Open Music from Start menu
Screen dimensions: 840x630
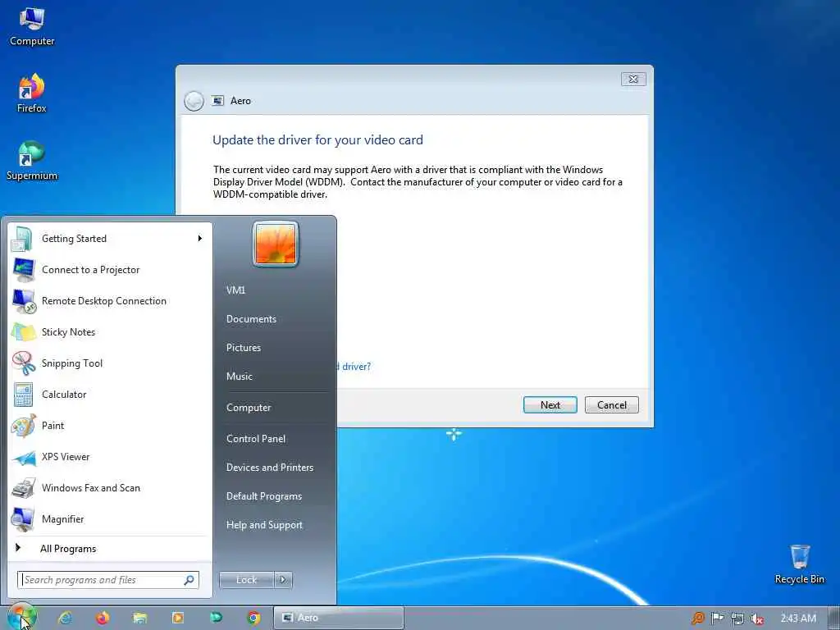click(239, 377)
